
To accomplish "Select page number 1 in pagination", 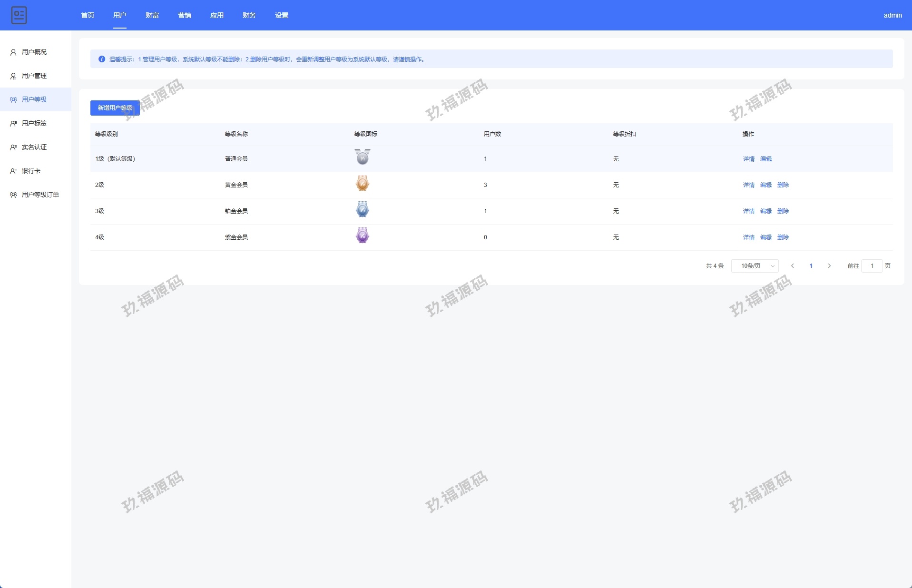I will tap(811, 266).
